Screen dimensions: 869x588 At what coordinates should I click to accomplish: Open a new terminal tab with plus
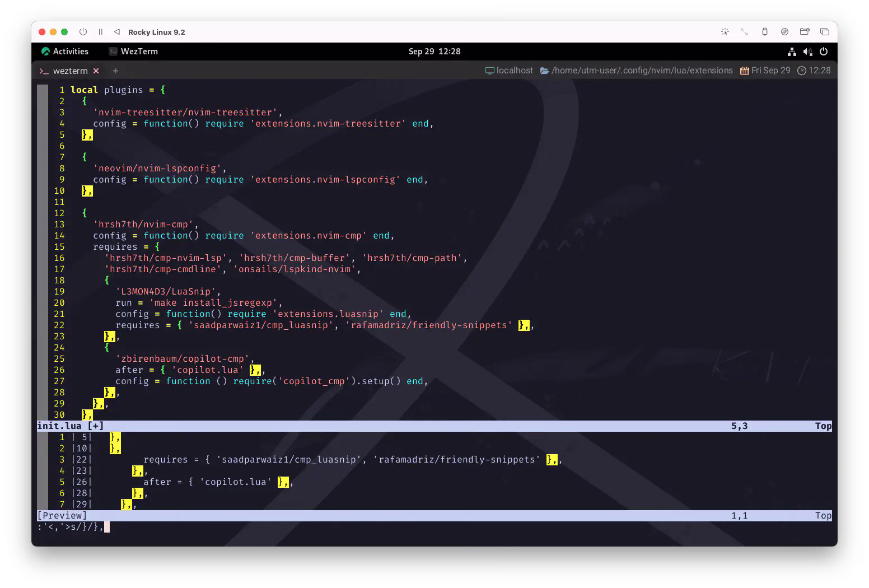click(x=115, y=71)
